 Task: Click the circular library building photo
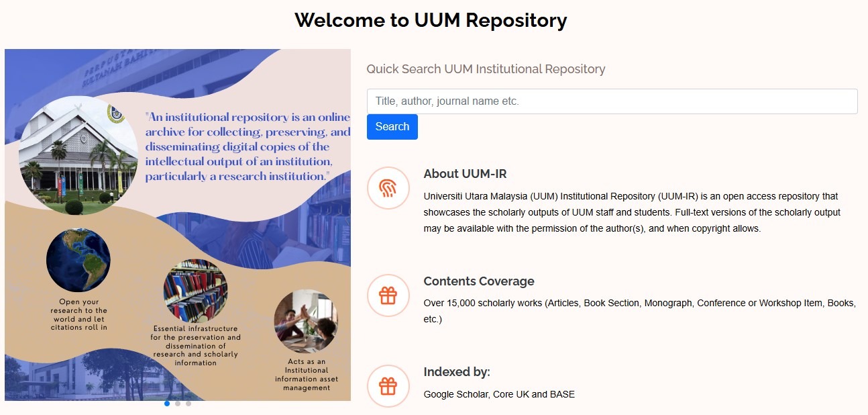[77, 156]
